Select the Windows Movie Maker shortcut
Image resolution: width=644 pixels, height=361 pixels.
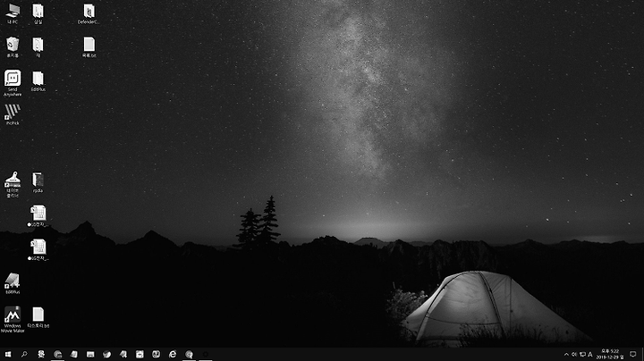pos(13,319)
